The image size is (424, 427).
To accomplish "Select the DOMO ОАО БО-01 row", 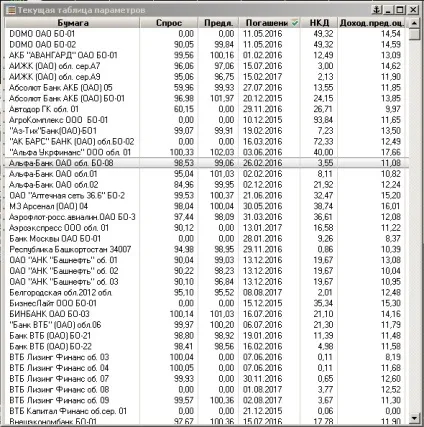I will [206, 34].
